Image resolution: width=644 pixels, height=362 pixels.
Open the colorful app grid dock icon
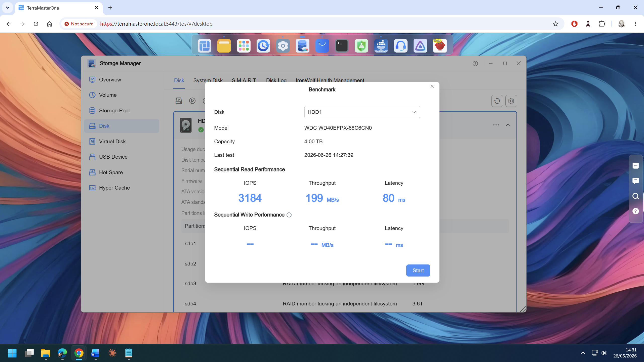pyautogui.click(x=244, y=46)
